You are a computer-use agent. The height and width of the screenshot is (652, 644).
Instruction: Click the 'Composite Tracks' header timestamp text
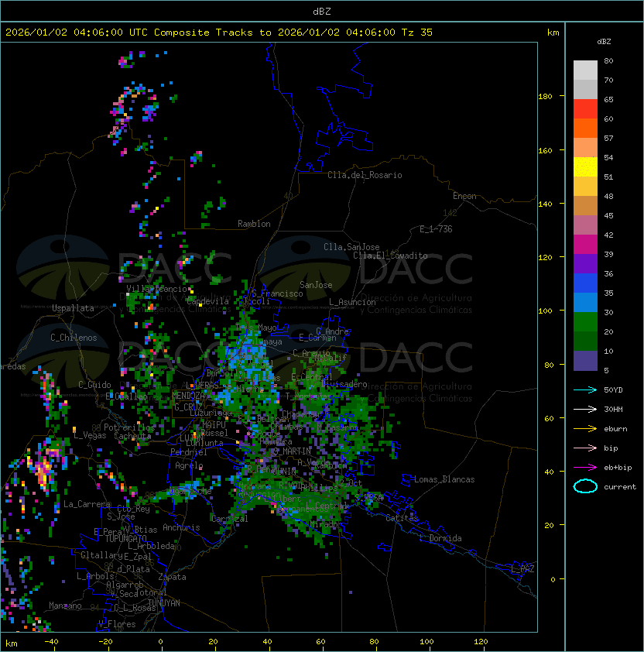pyautogui.click(x=219, y=32)
